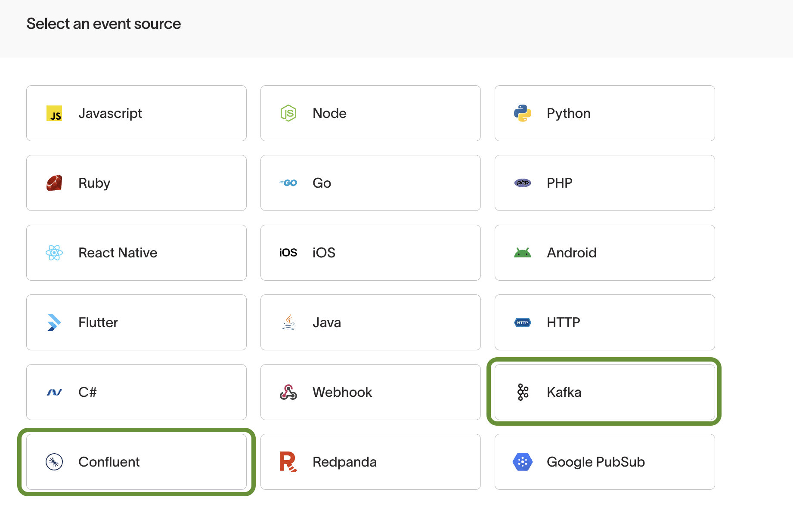This screenshot has width=793, height=532.
Task: Click the Google PubSub hexagon icon
Action: click(x=523, y=462)
